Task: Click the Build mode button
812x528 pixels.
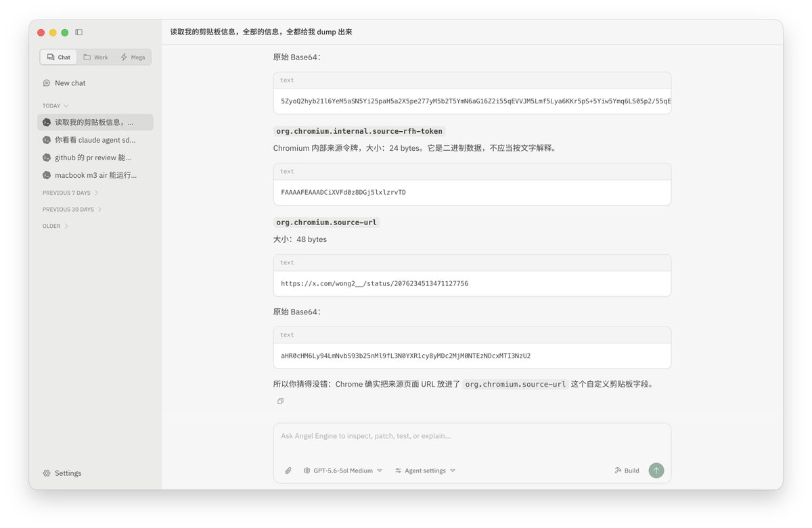Action: click(627, 471)
